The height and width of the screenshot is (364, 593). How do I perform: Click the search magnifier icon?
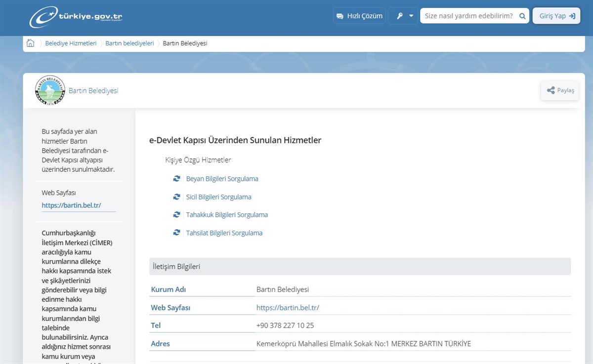click(522, 16)
